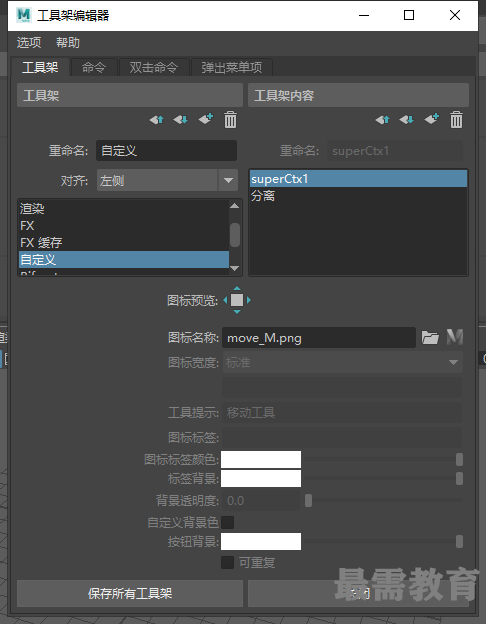Move shelf item up in 工具架内容
486x624 pixels.
(x=383, y=119)
